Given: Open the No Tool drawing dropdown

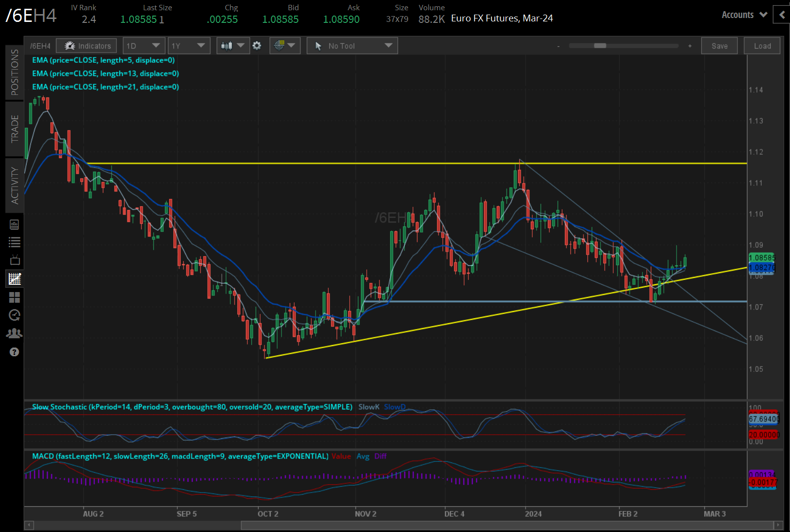Looking at the screenshot, I should (x=352, y=46).
